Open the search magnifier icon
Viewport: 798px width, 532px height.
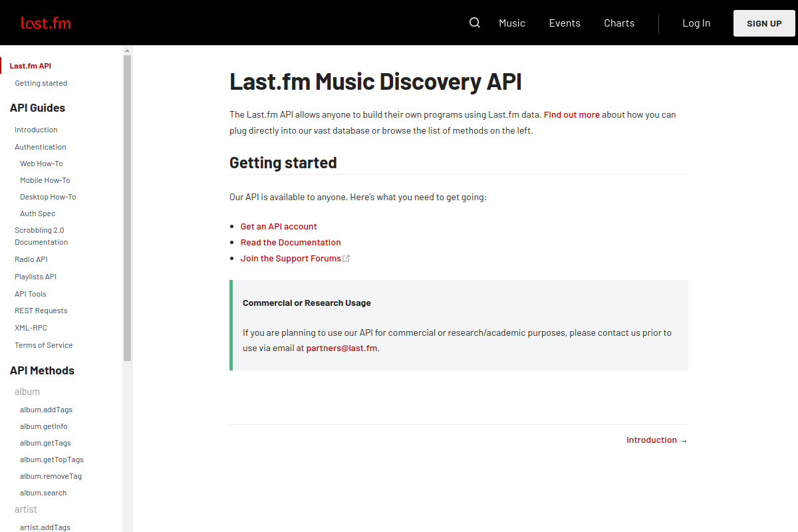tap(475, 23)
